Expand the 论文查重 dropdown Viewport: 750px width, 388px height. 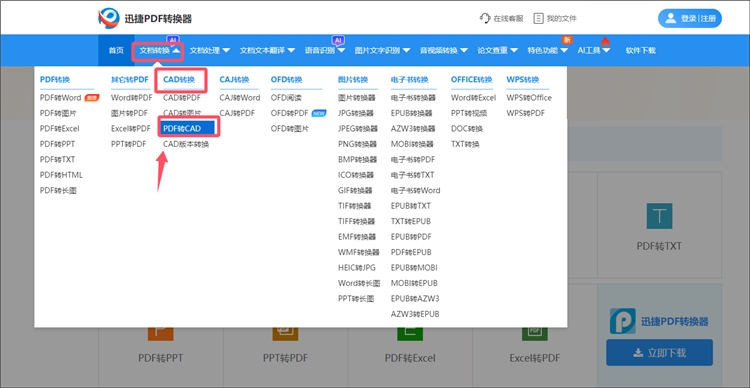tap(497, 50)
